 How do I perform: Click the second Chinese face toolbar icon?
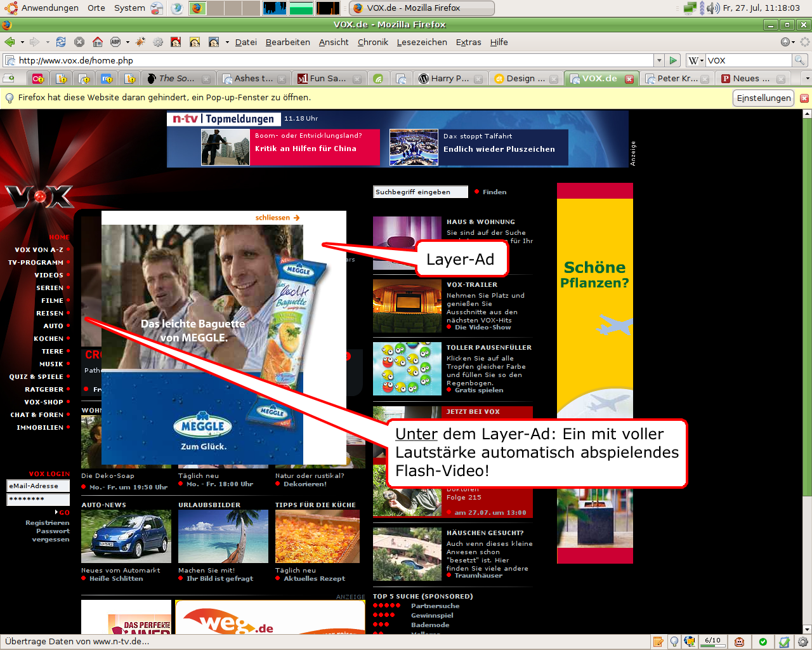[x=195, y=42]
